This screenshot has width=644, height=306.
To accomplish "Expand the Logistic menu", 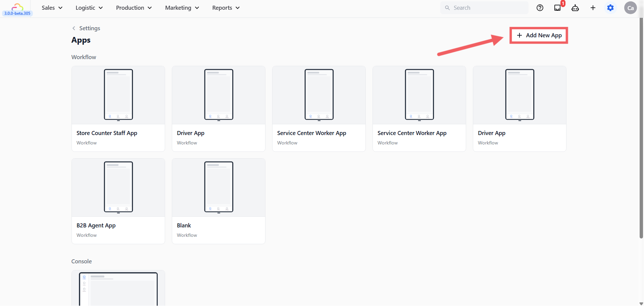I will tap(89, 8).
